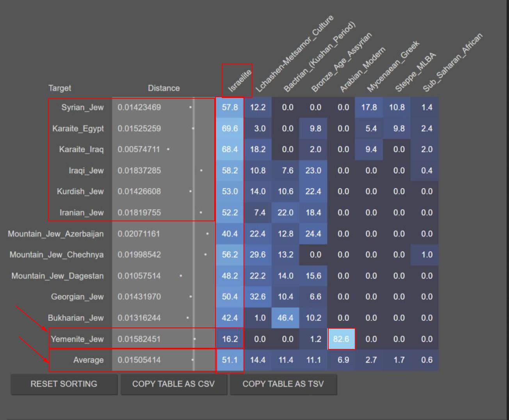Click the 82.6 Arabian_Modern cell
The height and width of the screenshot is (420, 509).
click(x=341, y=339)
